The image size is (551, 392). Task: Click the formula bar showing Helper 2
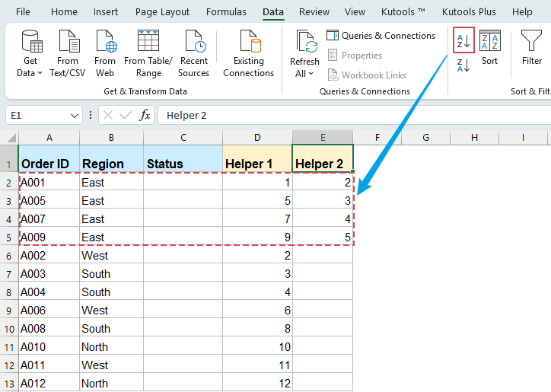pos(354,115)
